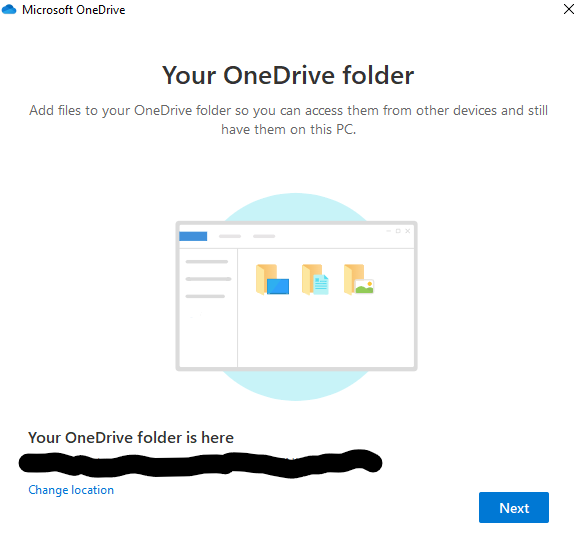This screenshot has width=578, height=546.
Task: Click the illustrated window's maximize square icon
Action: click(398, 231)
